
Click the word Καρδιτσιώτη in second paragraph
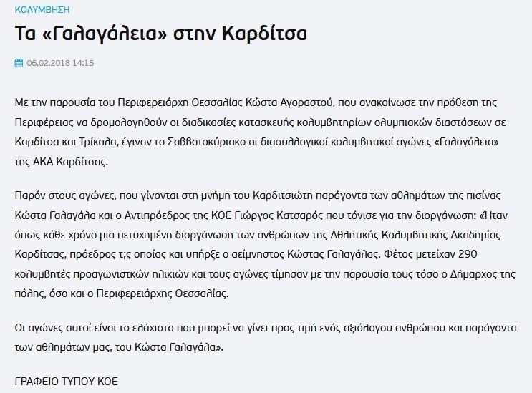(283, 195)
